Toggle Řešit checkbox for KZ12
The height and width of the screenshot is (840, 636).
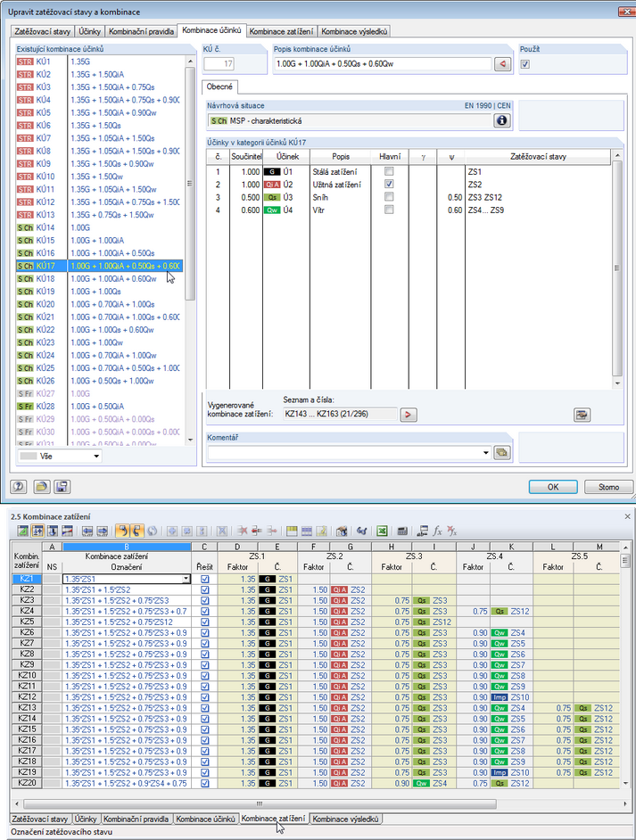pyautogui.click(x=204, y=697)
